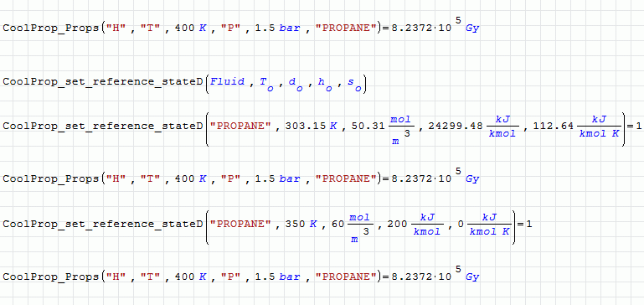
Task: Click the T_o placeholder argument
Action: point(266,84)
